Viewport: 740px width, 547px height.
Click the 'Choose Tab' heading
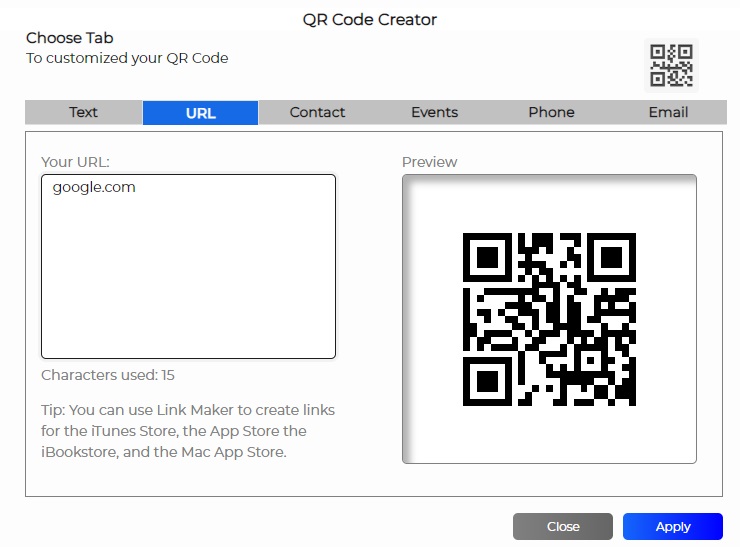pos(70,38)
